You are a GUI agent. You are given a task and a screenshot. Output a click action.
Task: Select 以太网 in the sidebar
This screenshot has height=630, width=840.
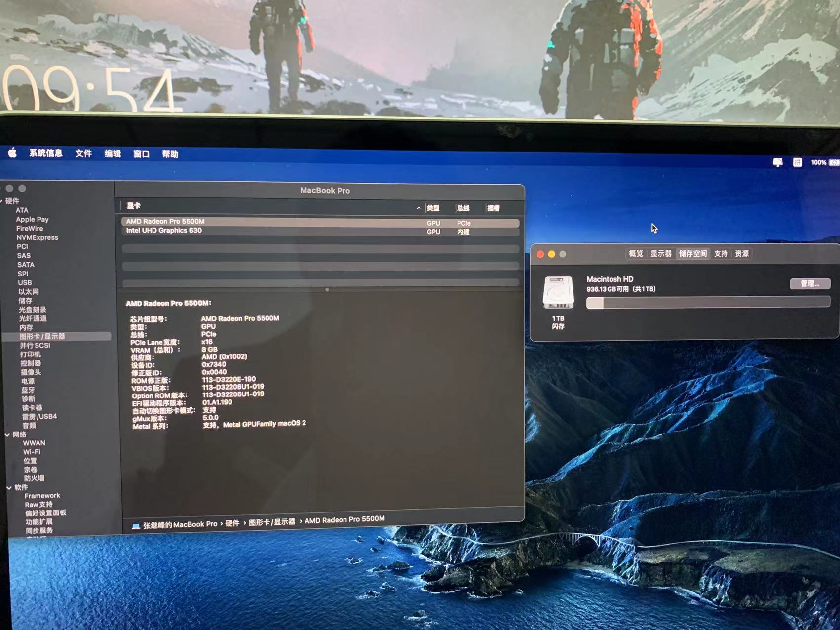pyautogui.click(x=29, y=292)
